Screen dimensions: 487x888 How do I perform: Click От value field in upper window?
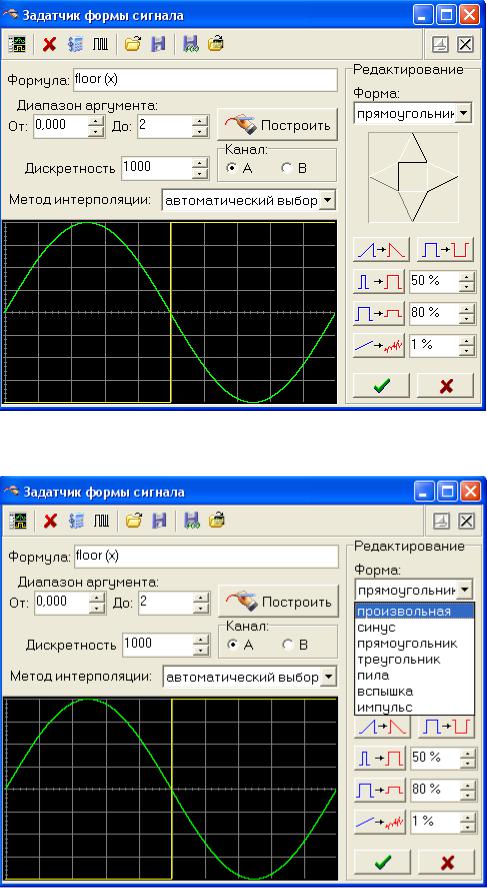pyautogui.click(x=61, y=126)
